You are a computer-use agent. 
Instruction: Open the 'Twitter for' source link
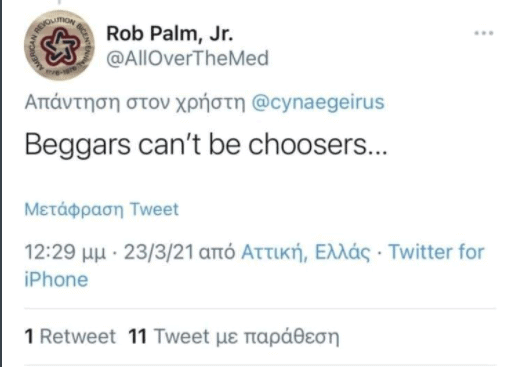(437, 252)
